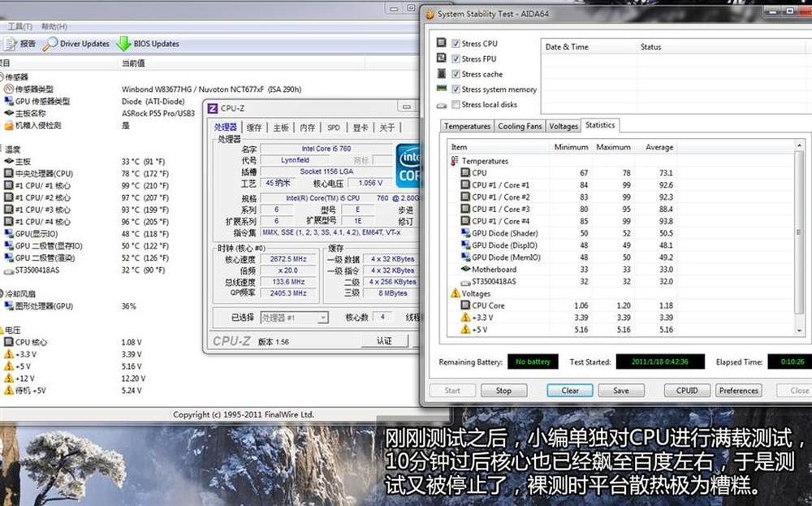Click the CPUID button
The height and width of the screenshot is (506, 812).
tap(687, 391)
